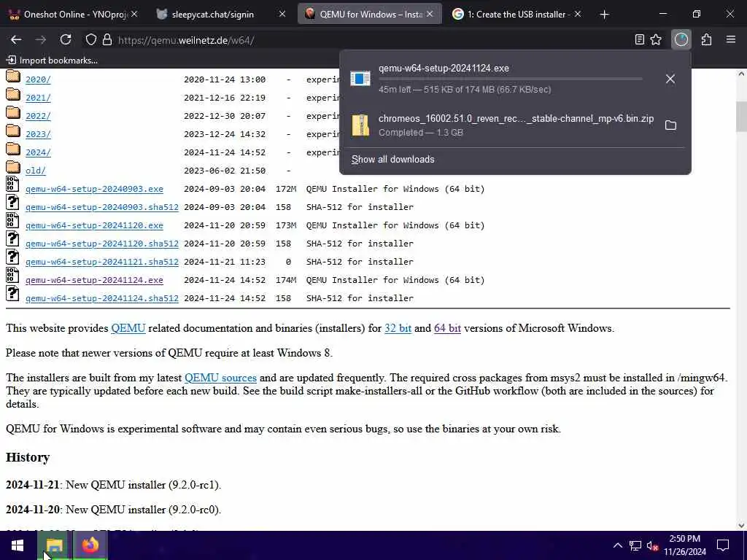
Task: Click the taskbar clock showing 2:50 PM
Action: (x=684, y=545)
